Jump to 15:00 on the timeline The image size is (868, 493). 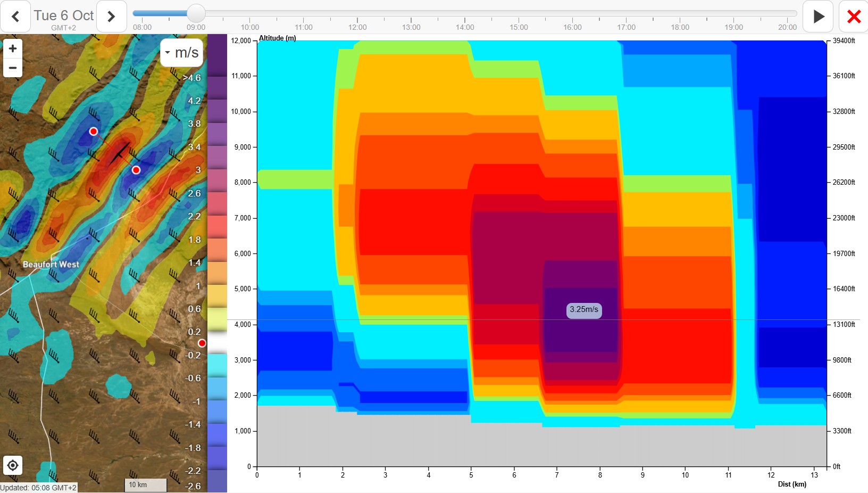[519, 27]
